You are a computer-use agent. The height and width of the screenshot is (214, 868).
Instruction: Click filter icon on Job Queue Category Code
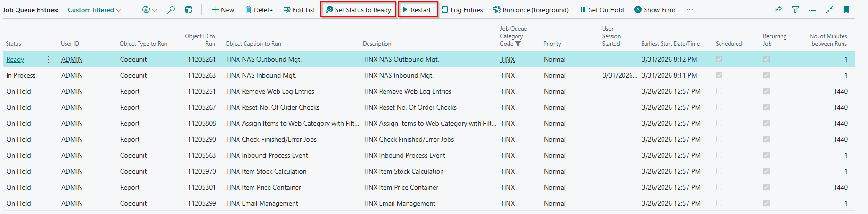pos(518,44)
